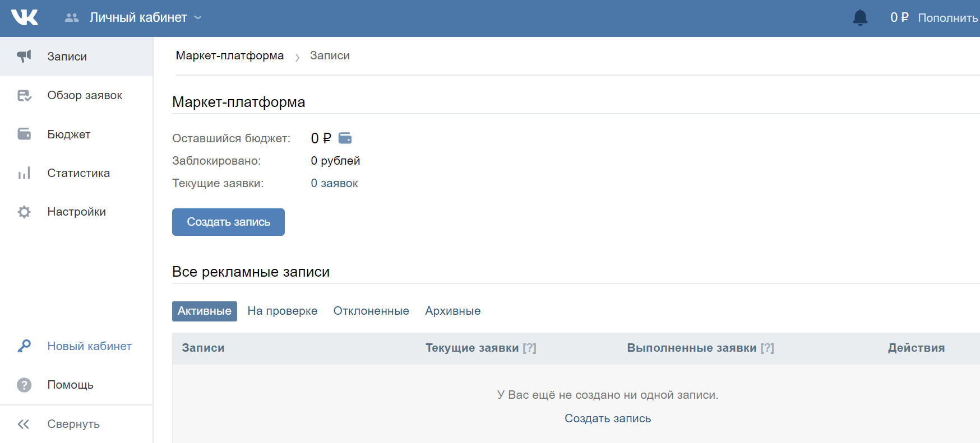Image resolution: width=980 pixels, height=443 pixels.
Task: Click the [?] hint beside Выполненные заявки
Action: (x=768, y=348)
